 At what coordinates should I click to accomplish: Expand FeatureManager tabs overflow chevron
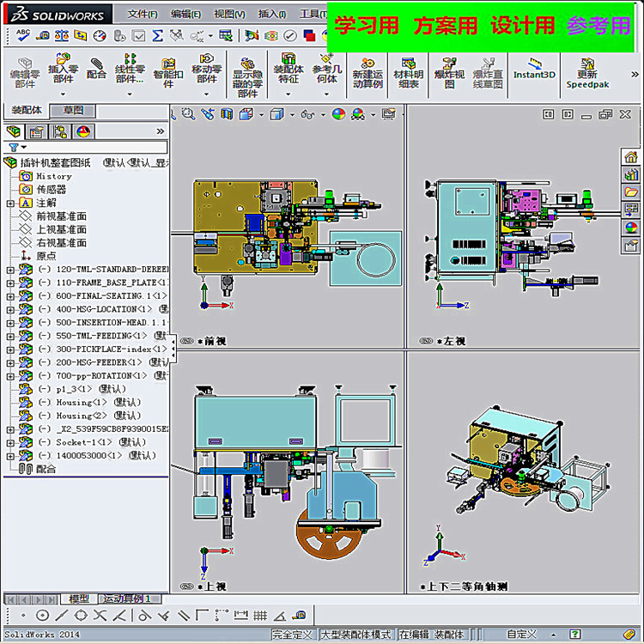click(x=161, y=131)
